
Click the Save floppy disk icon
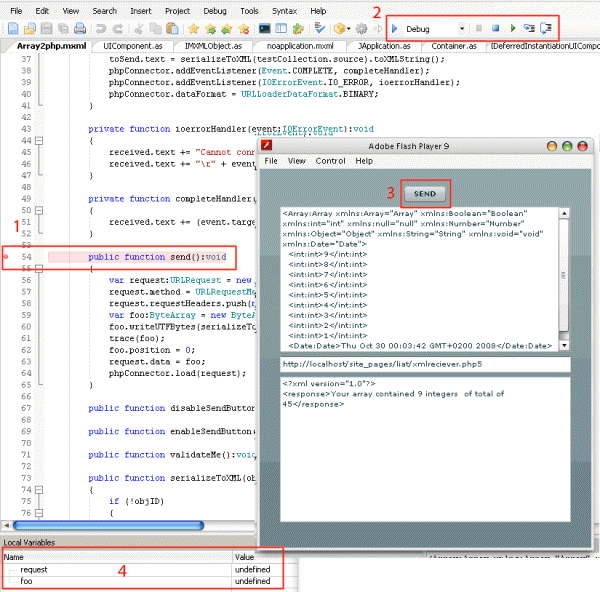(46, 28)
